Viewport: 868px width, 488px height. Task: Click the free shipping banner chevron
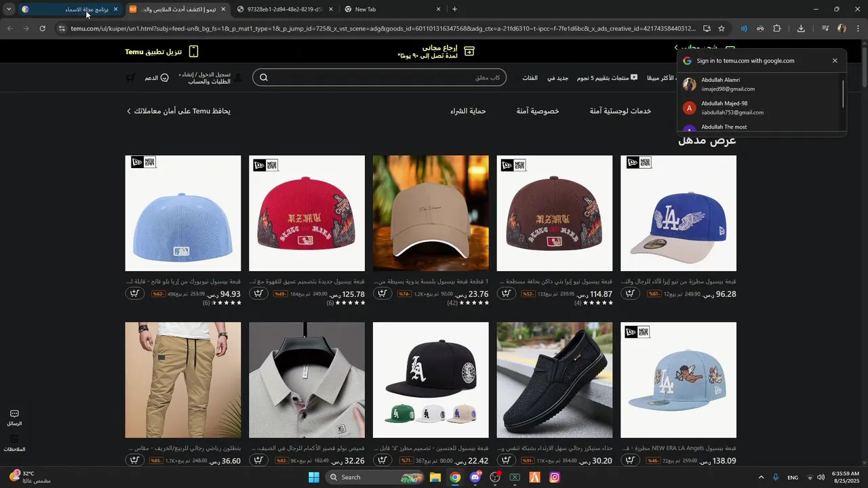click(676, 48)
